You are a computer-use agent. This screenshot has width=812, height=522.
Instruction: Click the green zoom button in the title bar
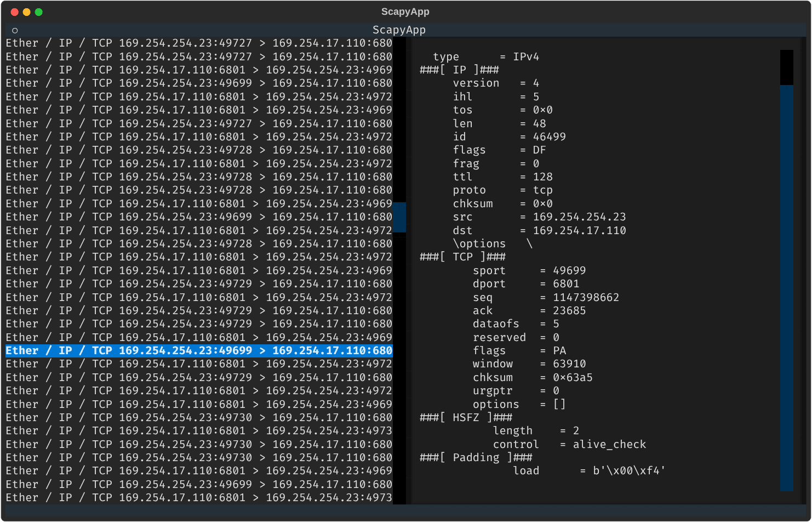[x=38, y=12]
